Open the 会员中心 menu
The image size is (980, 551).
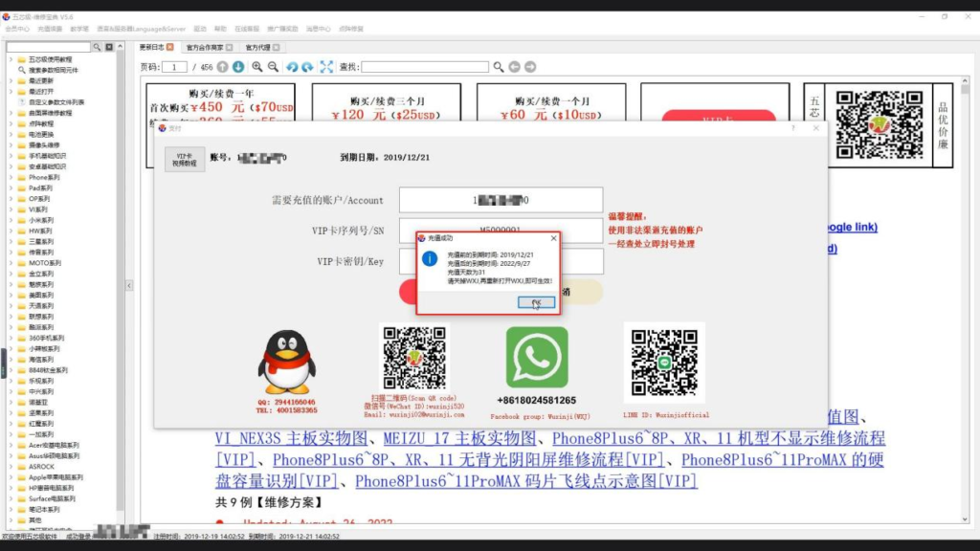pos(17,29)
